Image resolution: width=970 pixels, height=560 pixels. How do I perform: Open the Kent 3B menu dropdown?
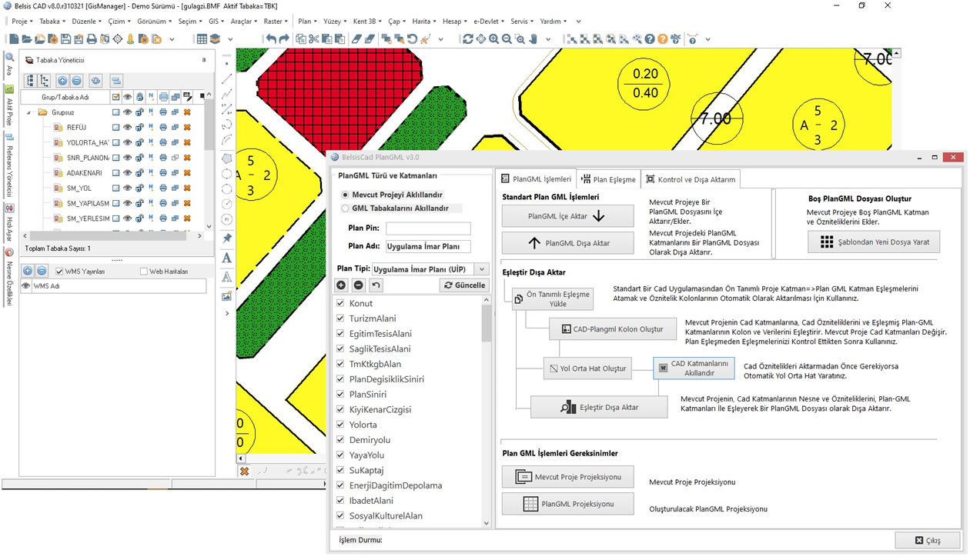coord(367,22)
